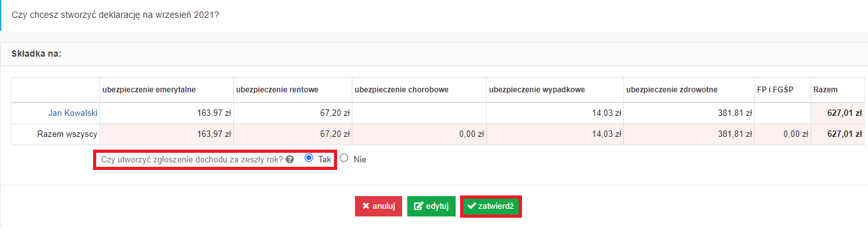Click the help question mark icon
This screenshot has height=233, width=868.
click(290, 159)
